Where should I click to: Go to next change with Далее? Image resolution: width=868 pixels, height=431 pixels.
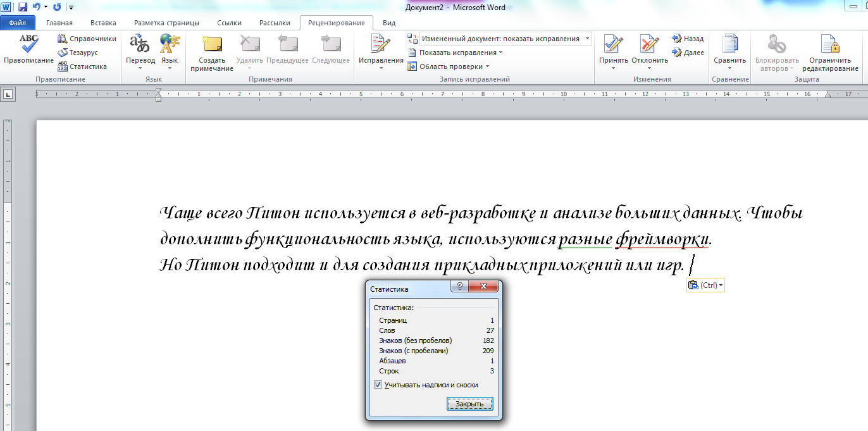coord(688,53)
